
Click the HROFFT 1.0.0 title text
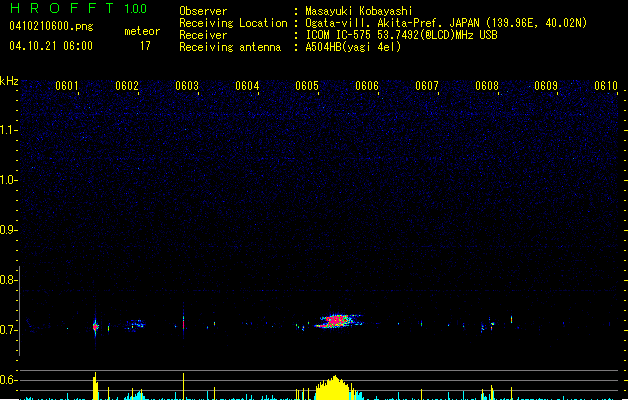79,8
